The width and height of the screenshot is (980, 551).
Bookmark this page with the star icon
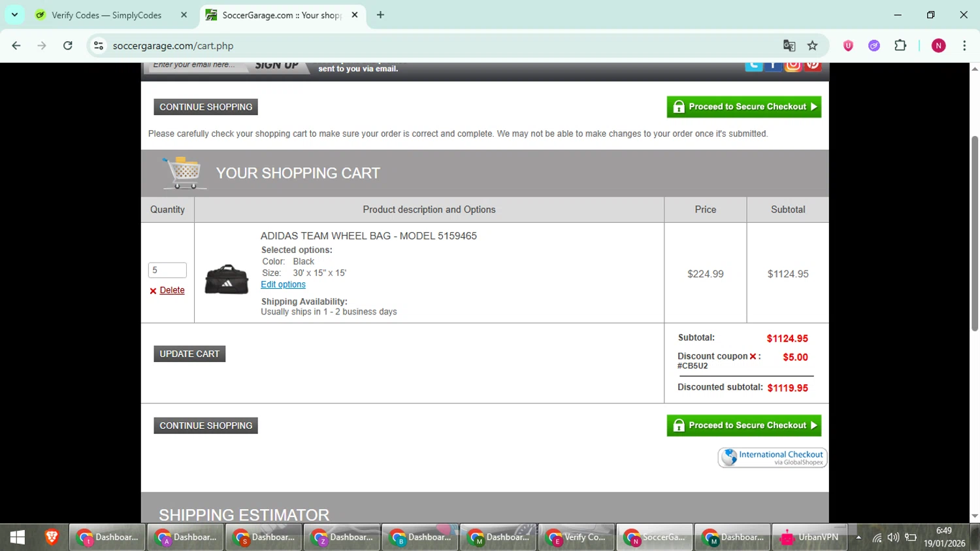coord(813,46)
